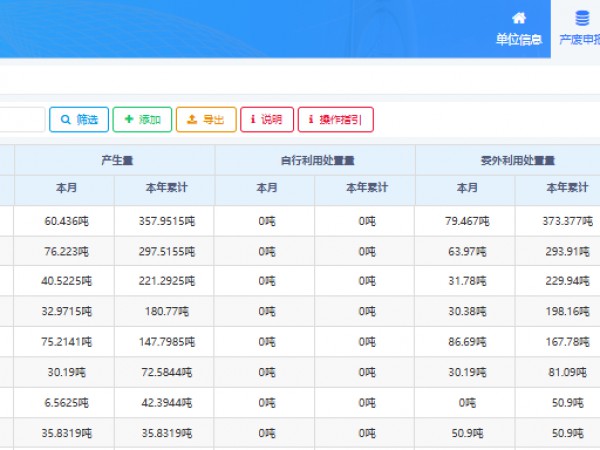Select the cell showing 79.467吨
Screen dimensions: 600x450
[x=467, y=221]
